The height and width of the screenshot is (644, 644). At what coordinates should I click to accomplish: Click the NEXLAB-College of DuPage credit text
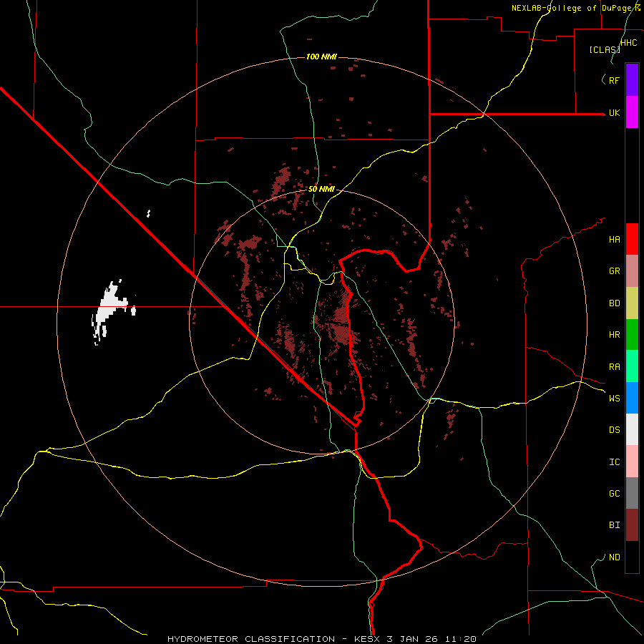tap(575, 8)
